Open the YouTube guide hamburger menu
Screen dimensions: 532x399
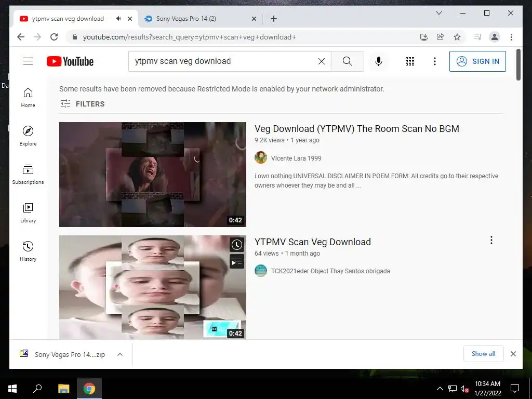[28, 61]
